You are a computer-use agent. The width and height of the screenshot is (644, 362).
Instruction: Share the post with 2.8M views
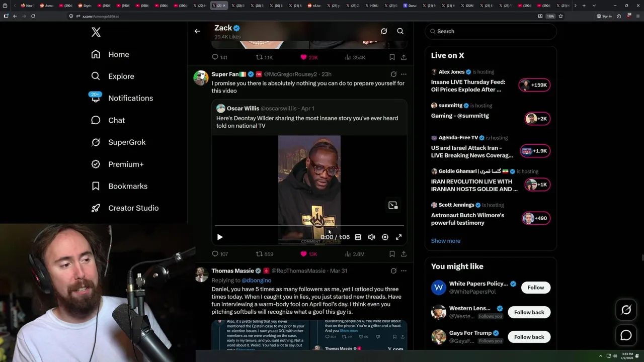coord(404,254)
